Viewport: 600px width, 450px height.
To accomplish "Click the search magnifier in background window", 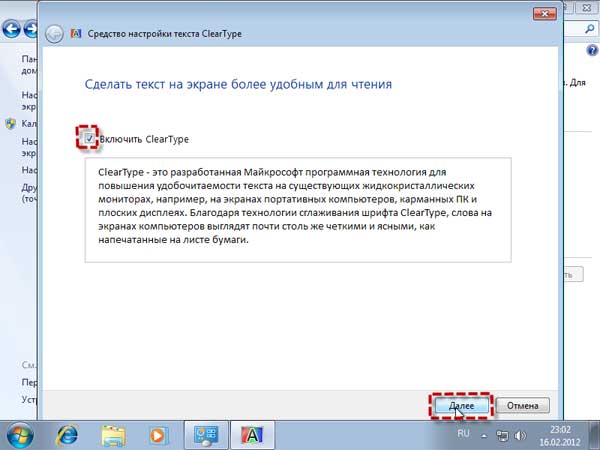I will (590, 29).
